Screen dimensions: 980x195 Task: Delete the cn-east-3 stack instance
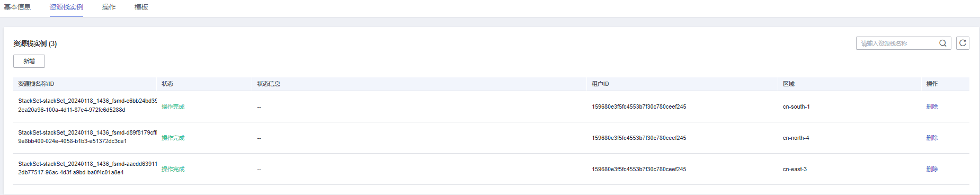tap(932, 169)
